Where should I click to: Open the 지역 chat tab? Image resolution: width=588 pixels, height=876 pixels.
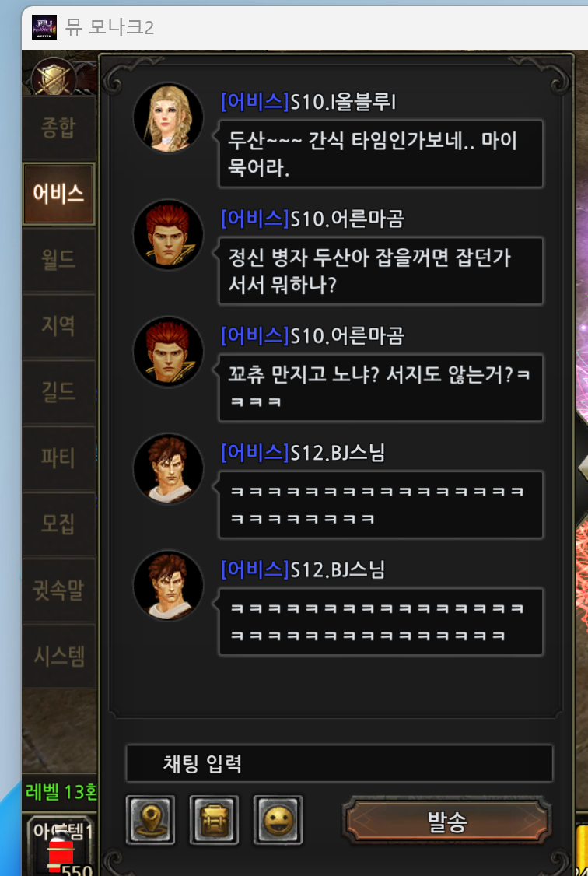[58, 326]
